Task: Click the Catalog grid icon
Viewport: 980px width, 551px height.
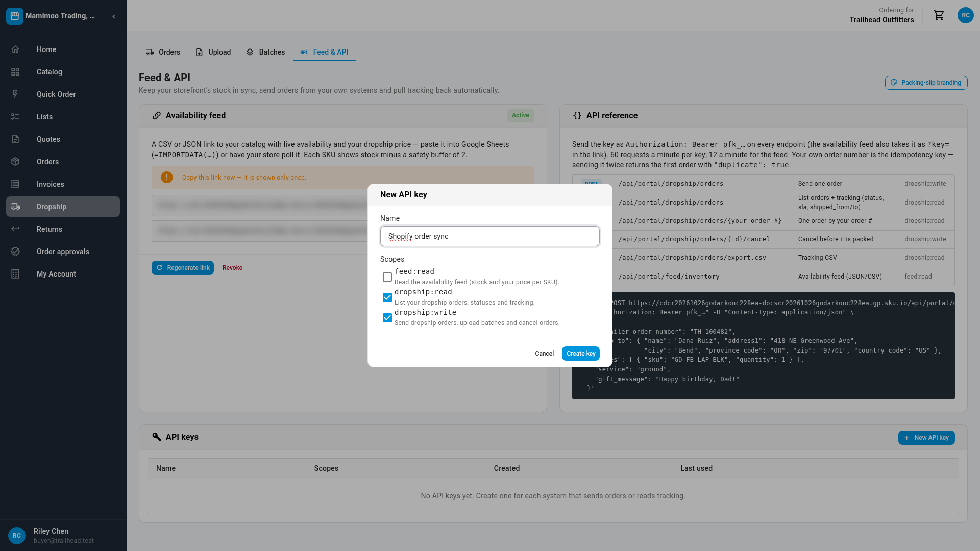Action: 15,72
